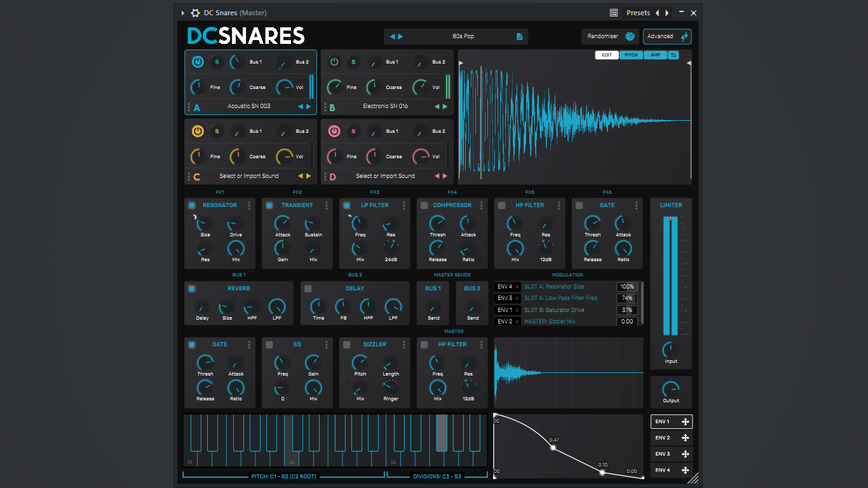The image size is (868, 488).
Task: Solo sound slot B
Action: [x=353, y=62]
